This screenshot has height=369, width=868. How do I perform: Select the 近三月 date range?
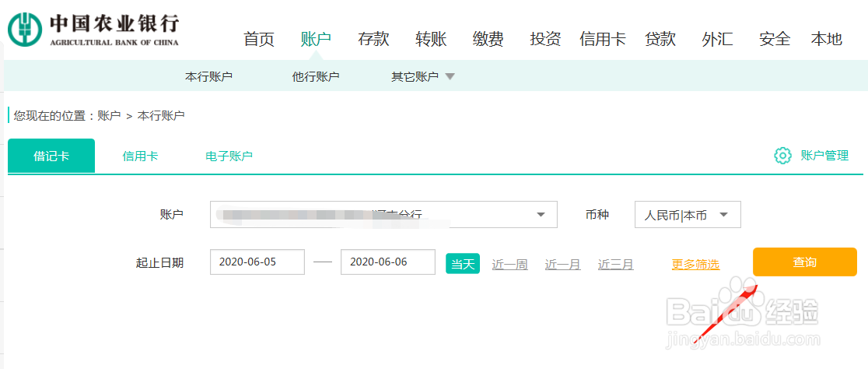pos(615,264)
